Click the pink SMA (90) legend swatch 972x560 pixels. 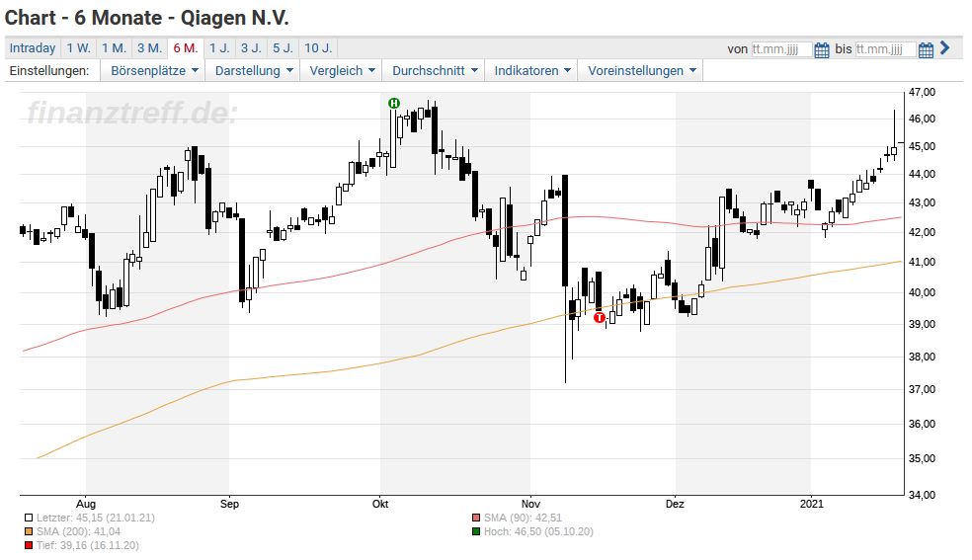coord(476,518)
